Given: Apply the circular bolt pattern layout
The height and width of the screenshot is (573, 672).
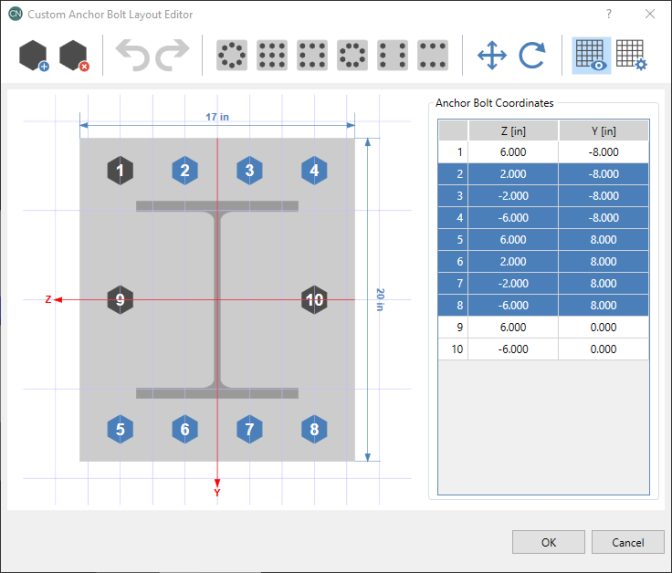Looking at the screenshot, I should tap(232, 56).
